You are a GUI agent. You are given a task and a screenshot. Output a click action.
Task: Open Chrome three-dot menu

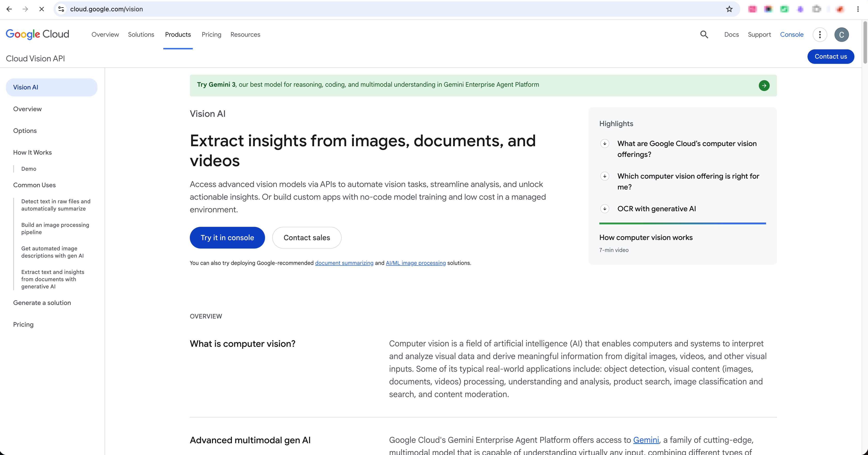pyautogui.click(x=858, y=9)
